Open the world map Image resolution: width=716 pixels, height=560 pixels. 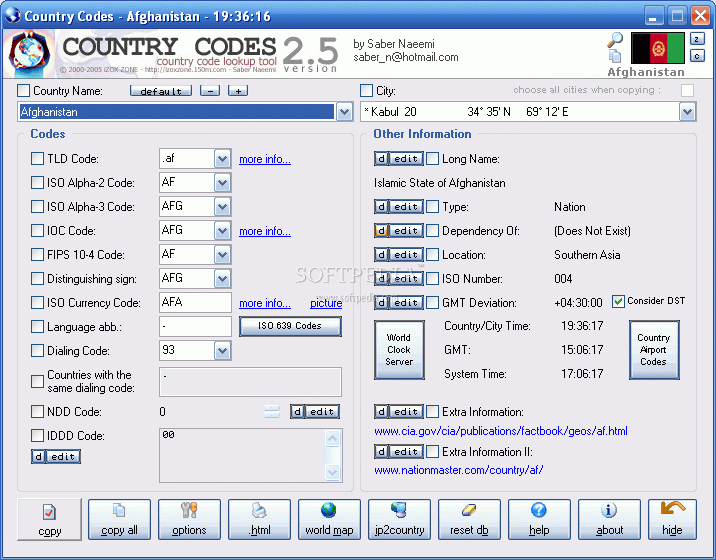pyautogui.click(x=329, y=519)
